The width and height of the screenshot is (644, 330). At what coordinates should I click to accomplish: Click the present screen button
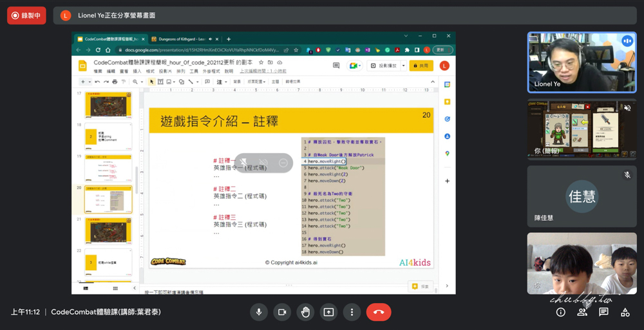click(328, 313)
